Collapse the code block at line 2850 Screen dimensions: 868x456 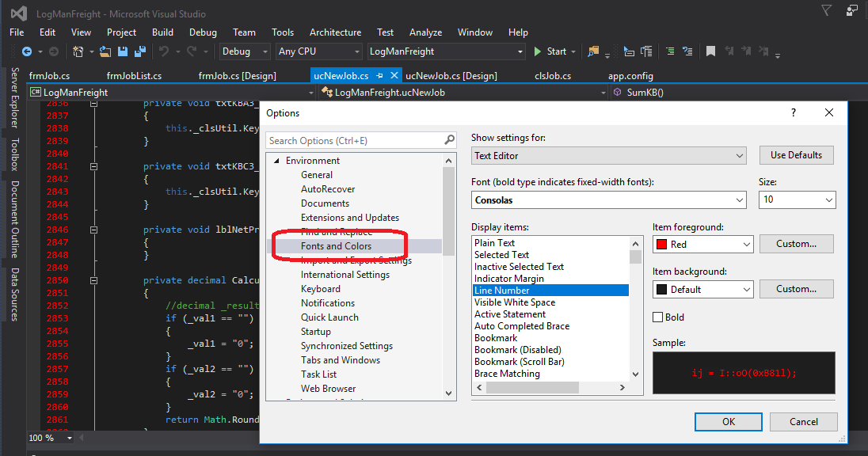(93, 280)
